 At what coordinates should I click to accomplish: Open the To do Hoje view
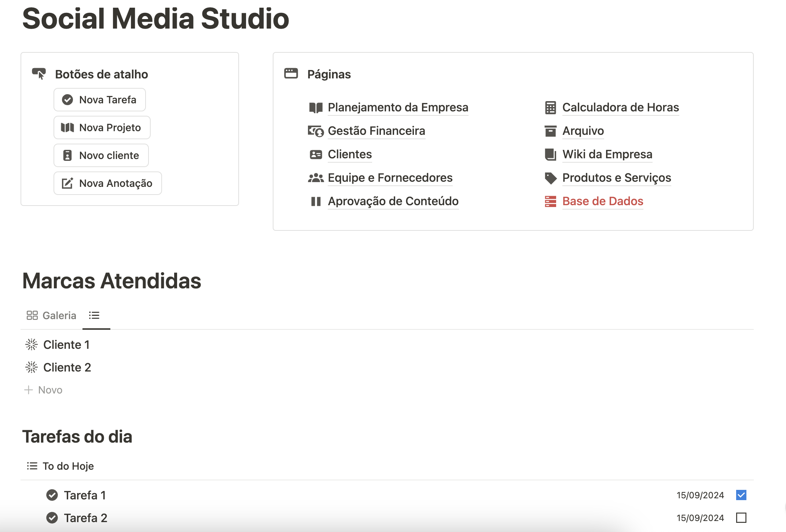tap(60, 466)
